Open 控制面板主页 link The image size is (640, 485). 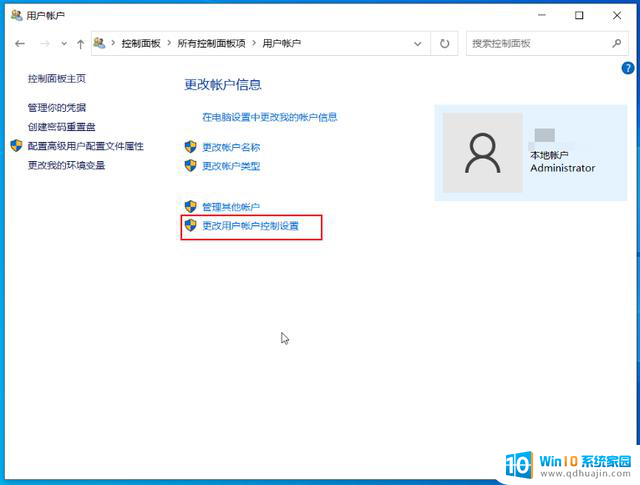pos(57,78)
